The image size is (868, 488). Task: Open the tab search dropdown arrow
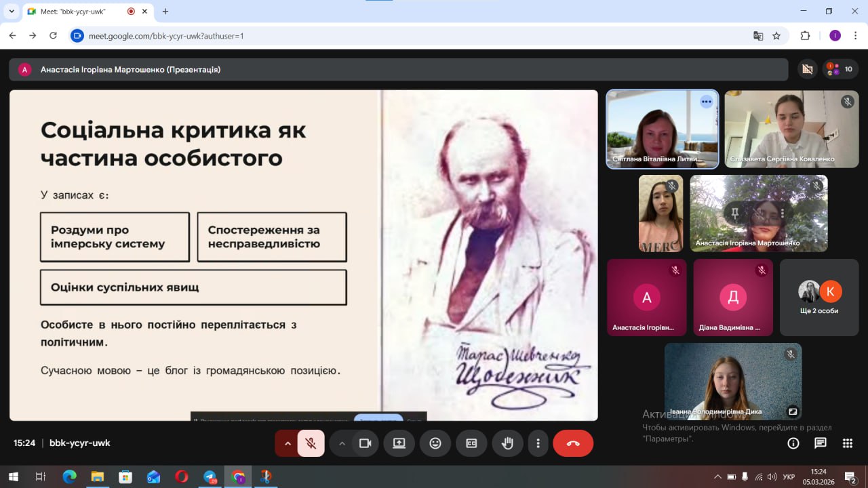(12, 12)
